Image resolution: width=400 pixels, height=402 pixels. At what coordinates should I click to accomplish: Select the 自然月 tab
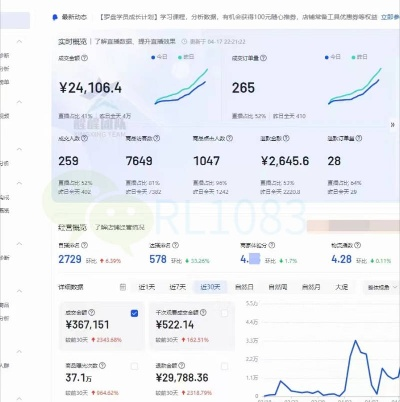(311, 287)
